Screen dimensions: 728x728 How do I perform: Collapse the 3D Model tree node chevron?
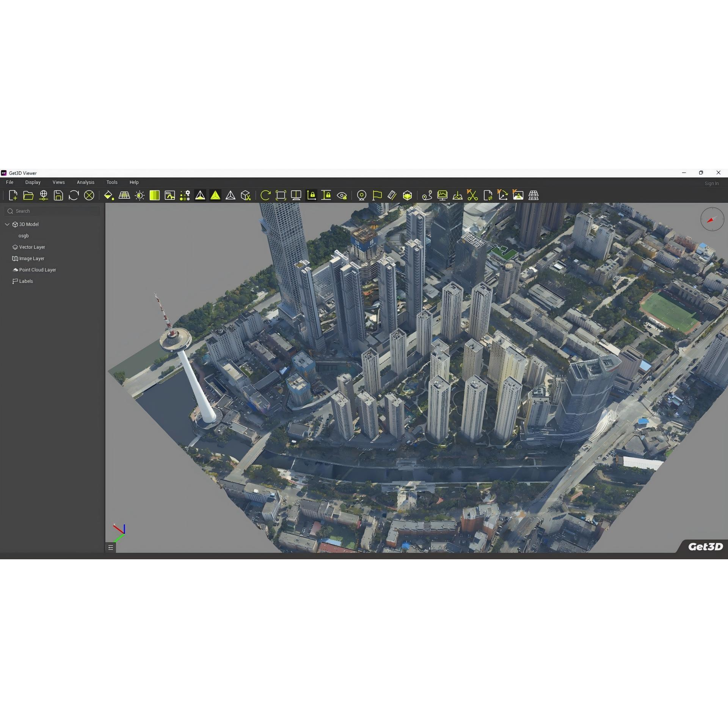(x=7, y=224)
